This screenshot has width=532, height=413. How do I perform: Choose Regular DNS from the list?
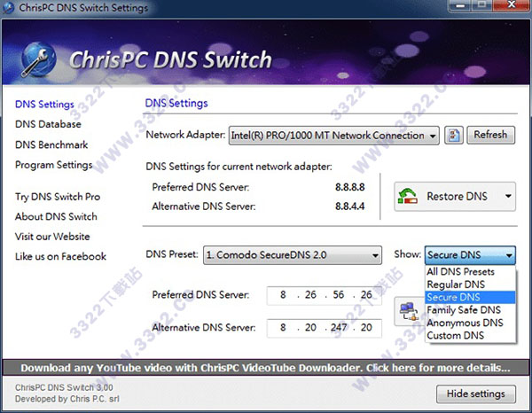tap(470, 284)
